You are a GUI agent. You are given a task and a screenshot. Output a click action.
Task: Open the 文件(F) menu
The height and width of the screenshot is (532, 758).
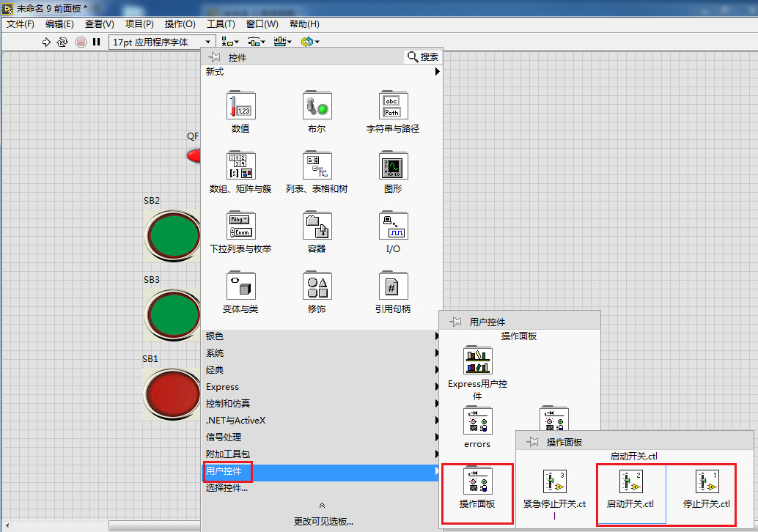pos(20,23)
